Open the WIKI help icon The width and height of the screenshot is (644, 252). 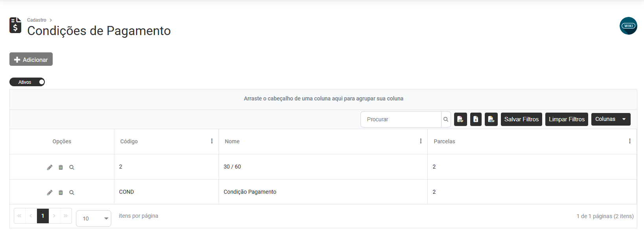[628, 26]
